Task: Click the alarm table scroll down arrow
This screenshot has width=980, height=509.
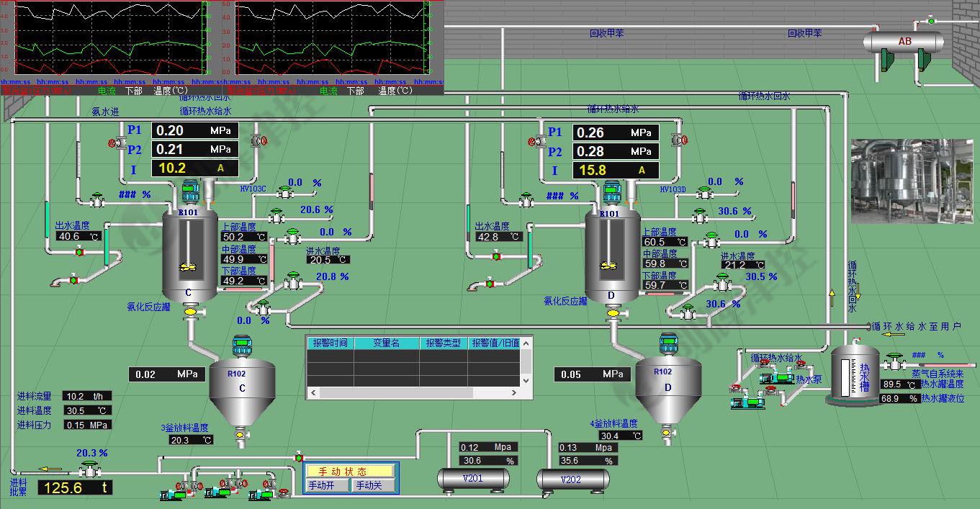Action: [x=526, y=380]
